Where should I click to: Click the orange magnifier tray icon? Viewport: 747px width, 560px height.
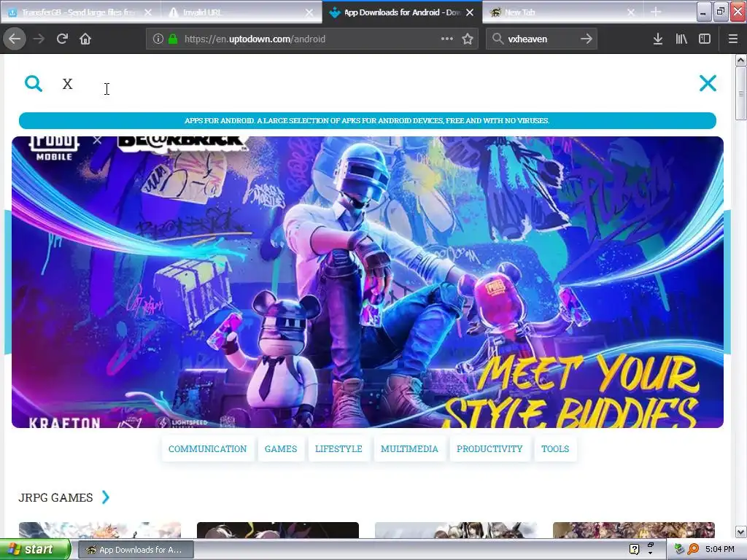pyautogui.click(x=693, y=549)
